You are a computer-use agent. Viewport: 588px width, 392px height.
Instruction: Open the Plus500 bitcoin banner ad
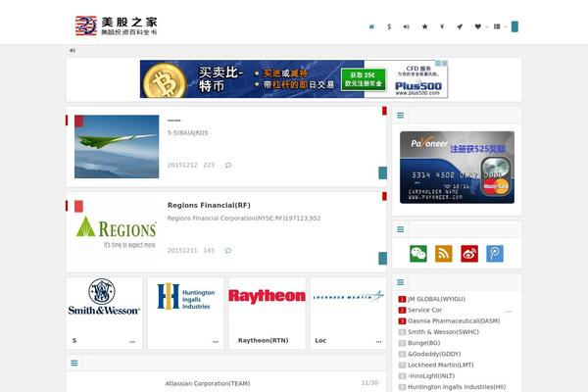point(294,79)
